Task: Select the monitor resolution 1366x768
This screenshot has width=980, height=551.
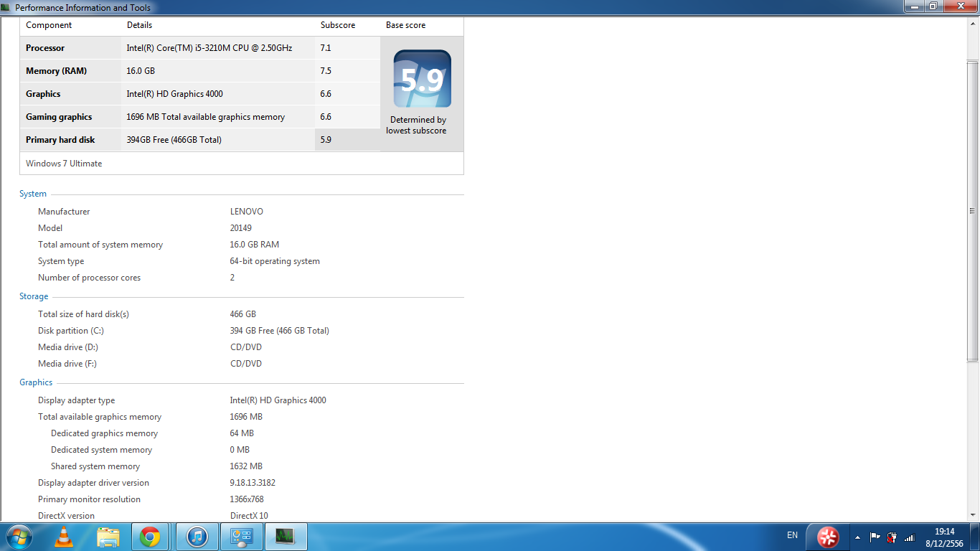Action: (247, 499)
